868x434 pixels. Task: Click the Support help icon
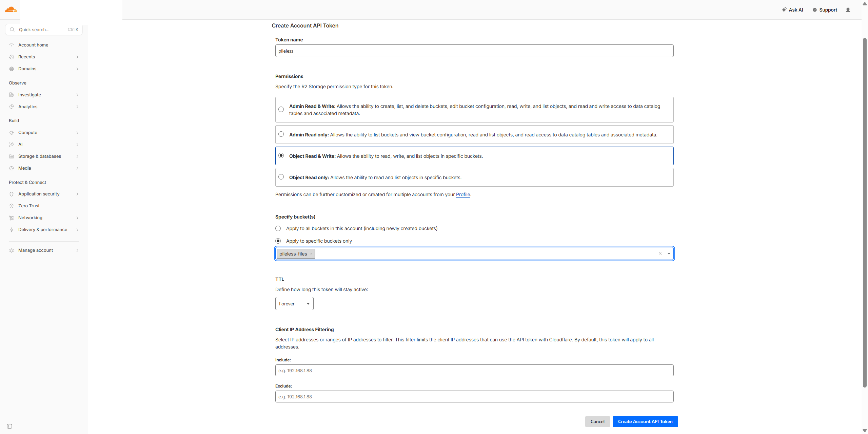(814, 10)
